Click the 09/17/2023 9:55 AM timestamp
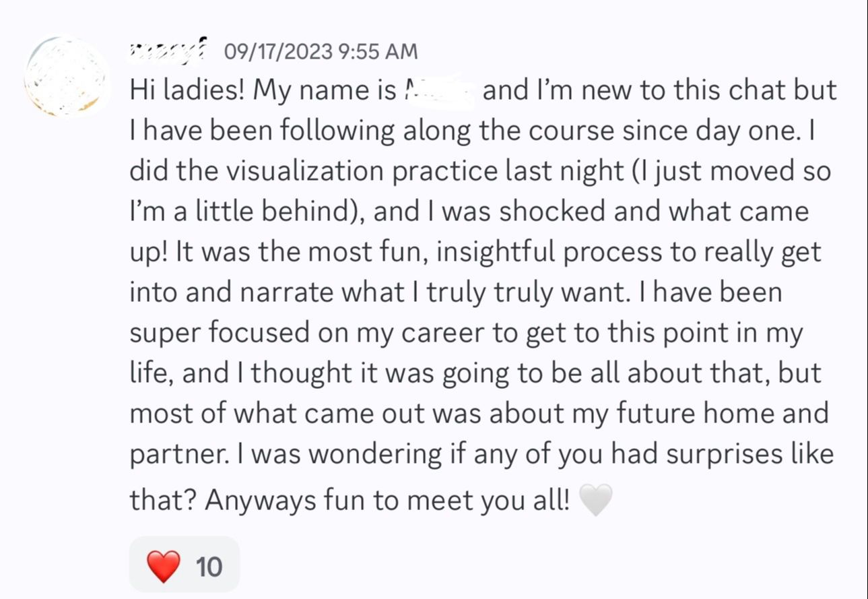The image size is (868, 599). (x=321, y=51)
